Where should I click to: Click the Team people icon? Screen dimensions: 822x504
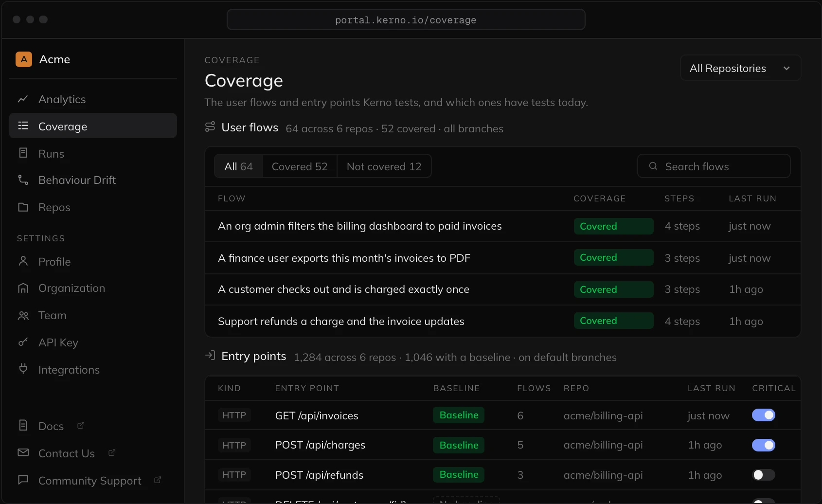coord(23,316)
